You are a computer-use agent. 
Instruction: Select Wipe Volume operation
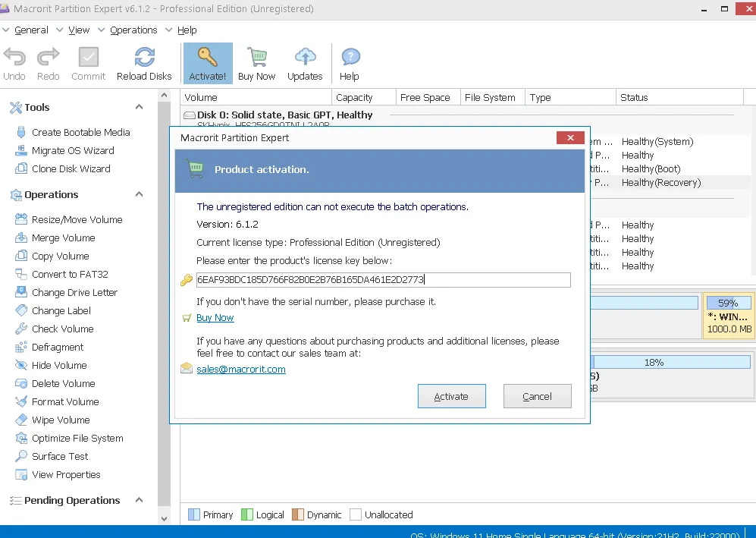(x=52, y=420)
